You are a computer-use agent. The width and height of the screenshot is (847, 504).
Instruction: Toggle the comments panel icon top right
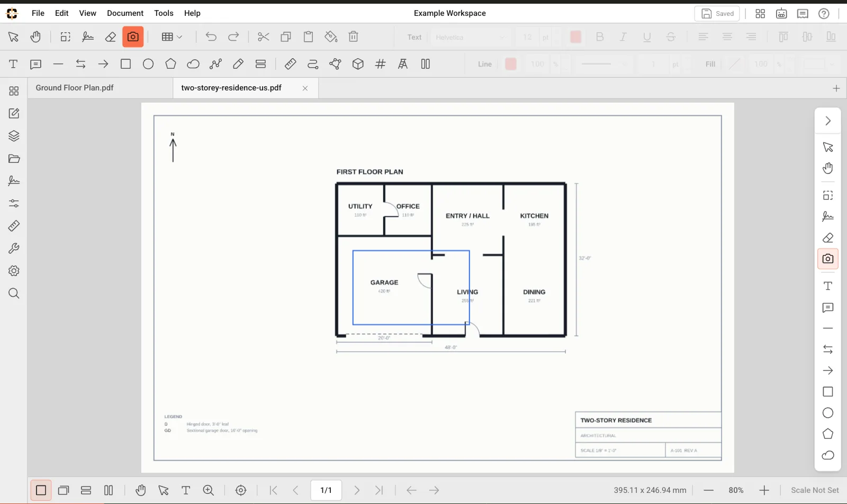(803, 14)
